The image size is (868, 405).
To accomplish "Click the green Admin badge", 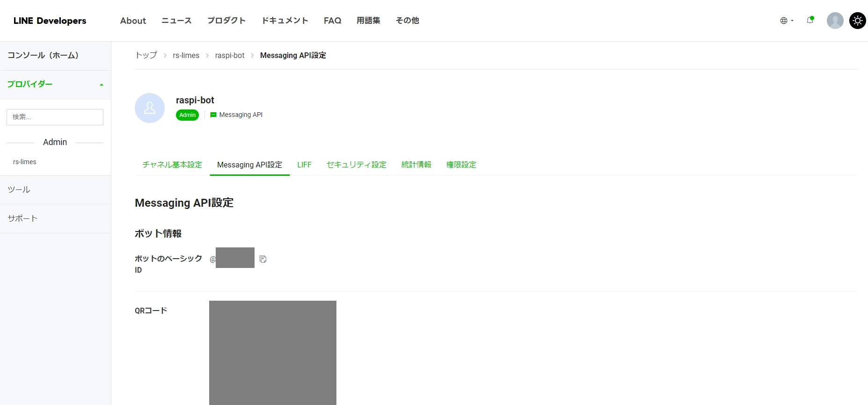I will pyautogui.click(x=187, y=115).
